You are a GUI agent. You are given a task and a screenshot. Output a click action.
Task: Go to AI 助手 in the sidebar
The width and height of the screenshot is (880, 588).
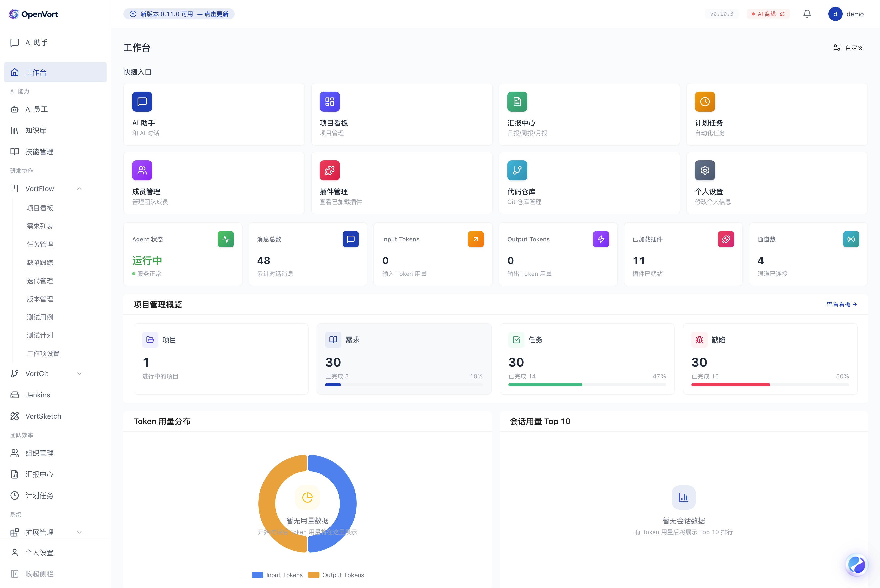pos(55,42)
